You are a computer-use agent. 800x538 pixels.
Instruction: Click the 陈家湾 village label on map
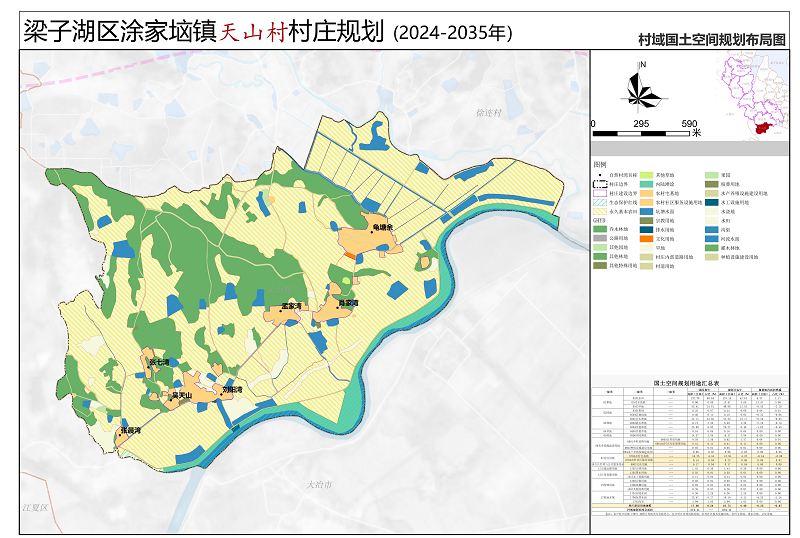348,301
